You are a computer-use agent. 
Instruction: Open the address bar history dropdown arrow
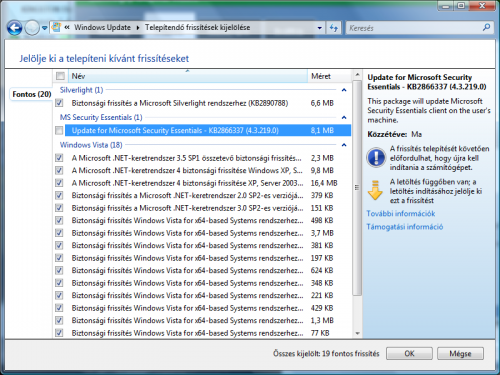(x=319, y=28)
